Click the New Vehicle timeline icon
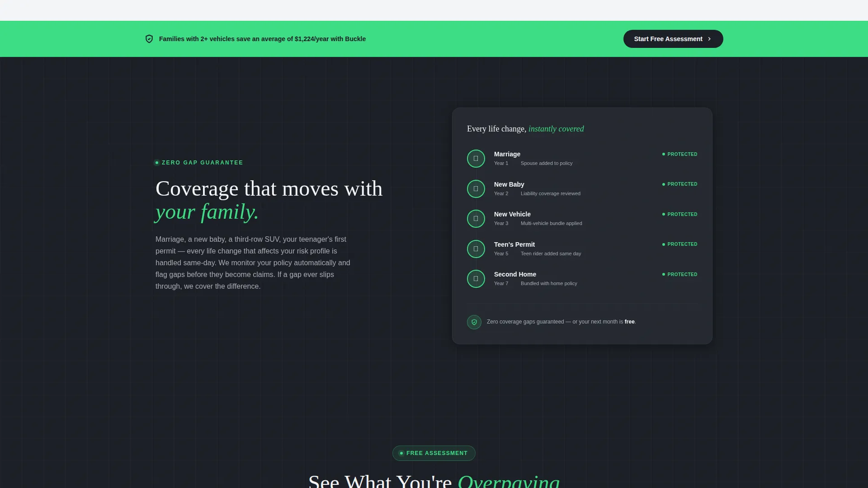The image size is (868, 488). pos(476,219)
